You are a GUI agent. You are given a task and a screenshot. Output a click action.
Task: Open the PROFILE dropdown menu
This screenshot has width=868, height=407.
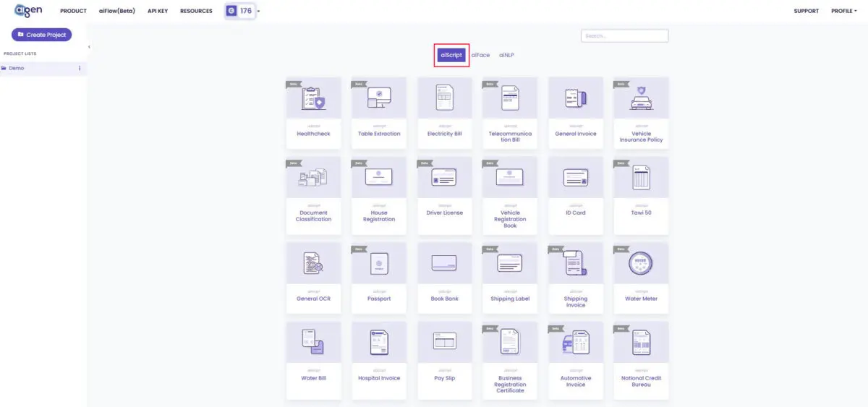(x=843, y=11)
